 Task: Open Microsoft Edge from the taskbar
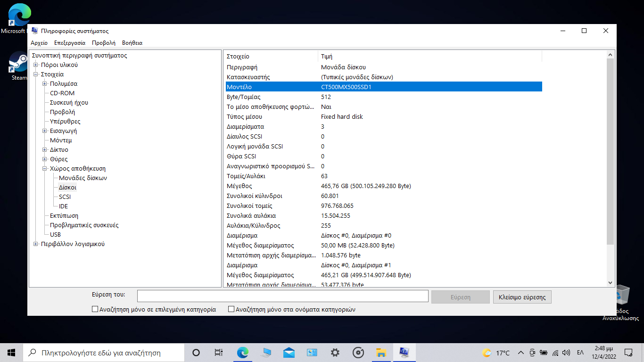[242, 353]
